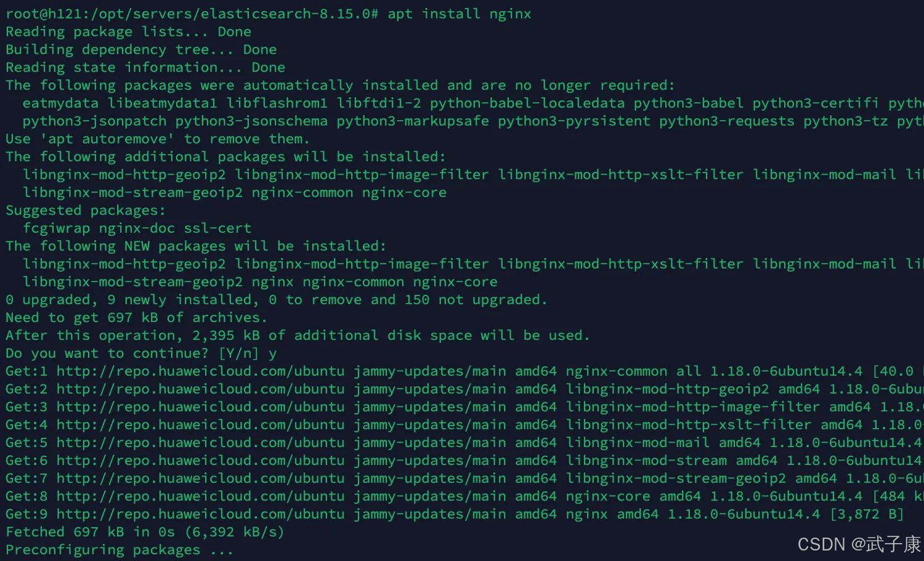Click the 'apt install nginx' command text
Viewport: 924px width, 561px height.
459,14
